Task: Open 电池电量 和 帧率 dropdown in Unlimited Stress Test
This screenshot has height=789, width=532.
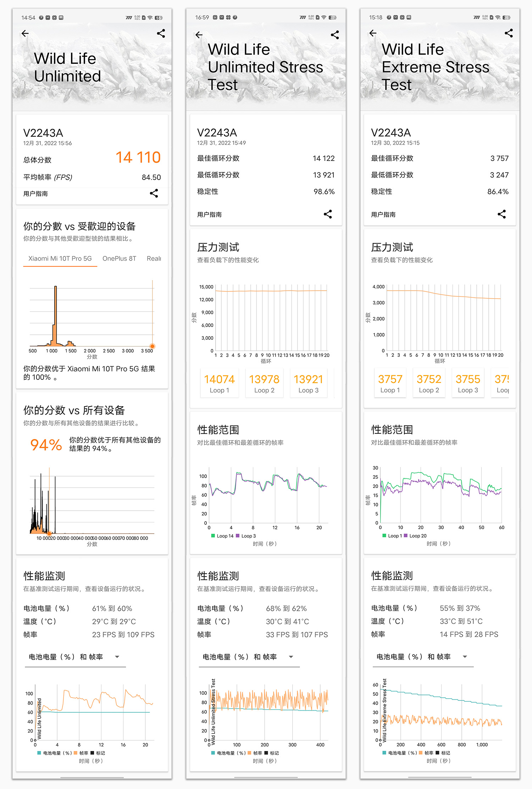Action: (249, 657)
